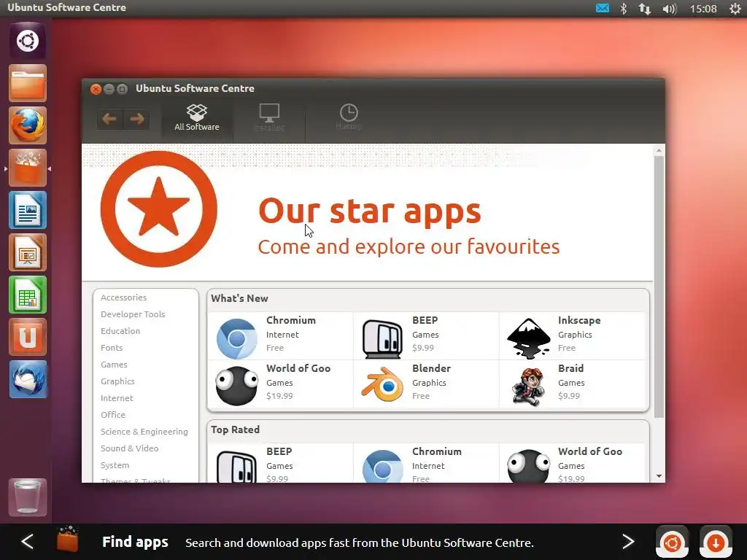
Task: Open the Science & Engineering category
Action: (x=144, y=432)
